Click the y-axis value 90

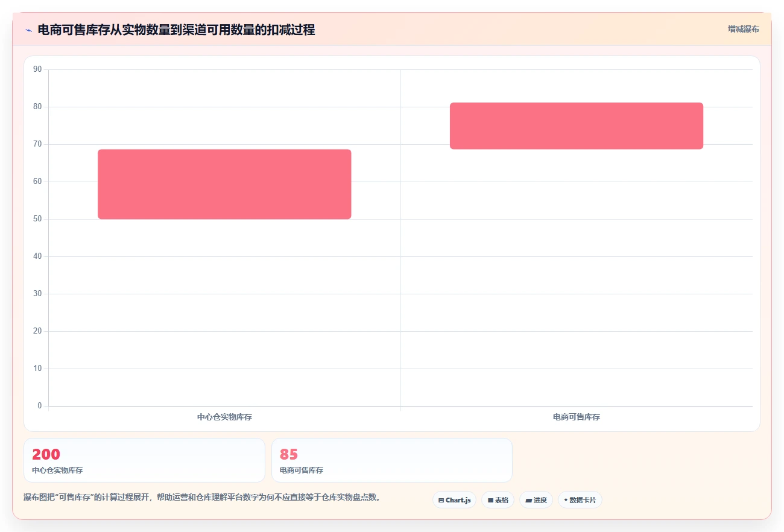coord(37,69)
